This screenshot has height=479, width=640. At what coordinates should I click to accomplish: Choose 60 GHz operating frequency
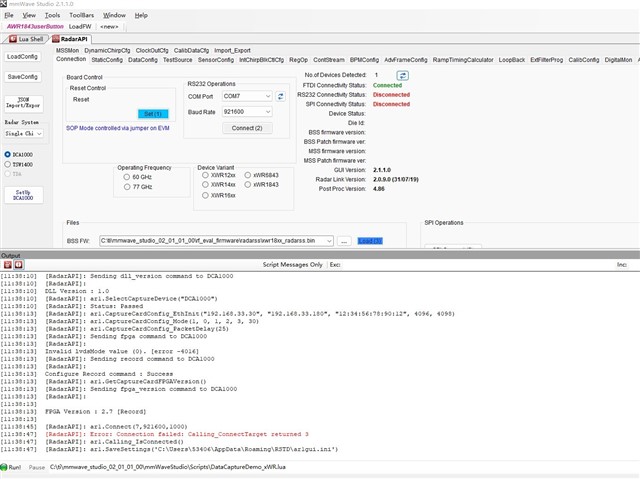tap(127, 177)
